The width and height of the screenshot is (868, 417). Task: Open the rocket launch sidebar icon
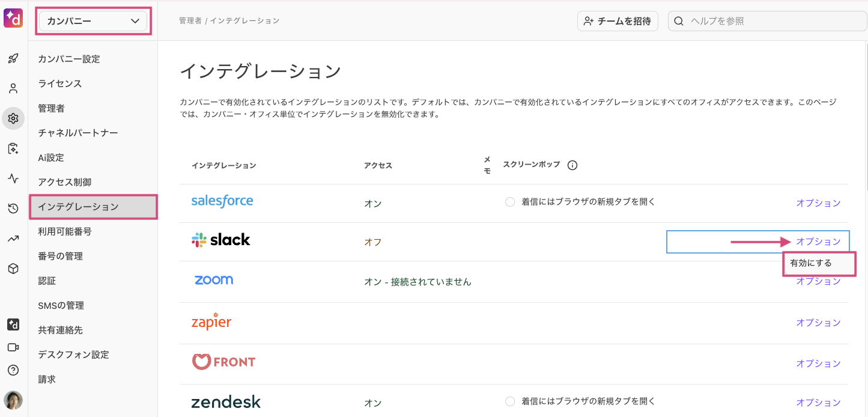point(13,59)
